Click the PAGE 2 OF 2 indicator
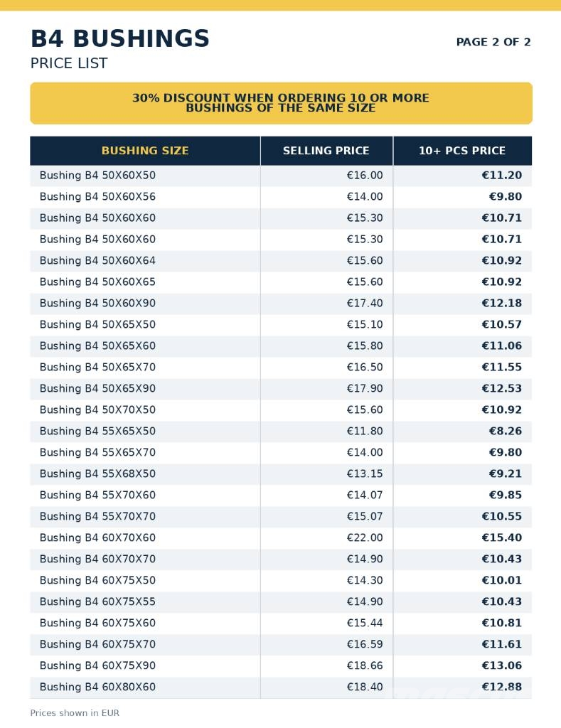 pos(493,42)
